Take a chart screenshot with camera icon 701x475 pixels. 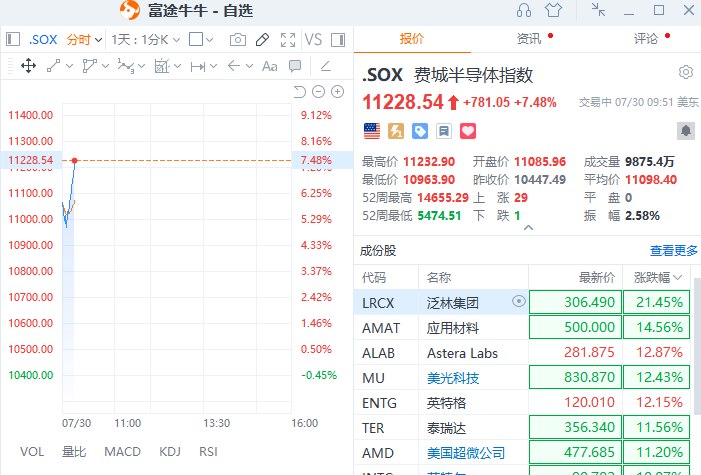[237, 40]
